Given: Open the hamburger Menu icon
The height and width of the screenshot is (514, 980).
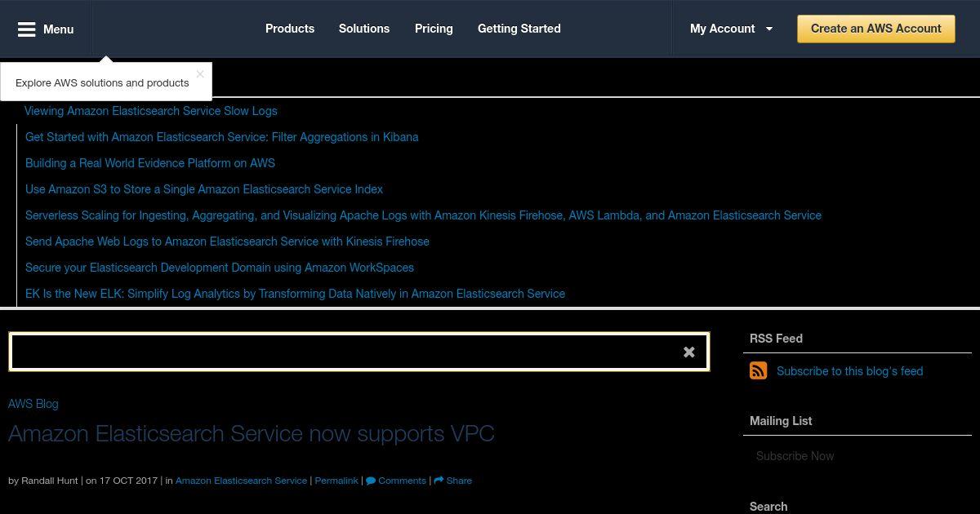Looking at the screenshot, I should [x=27, y=29].
